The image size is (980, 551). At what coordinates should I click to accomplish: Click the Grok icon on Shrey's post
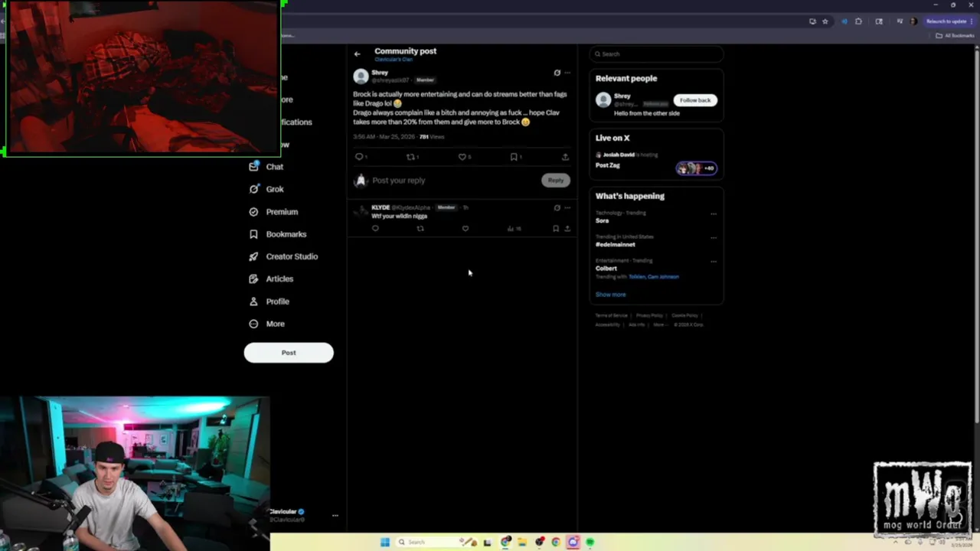pos(557,73)
